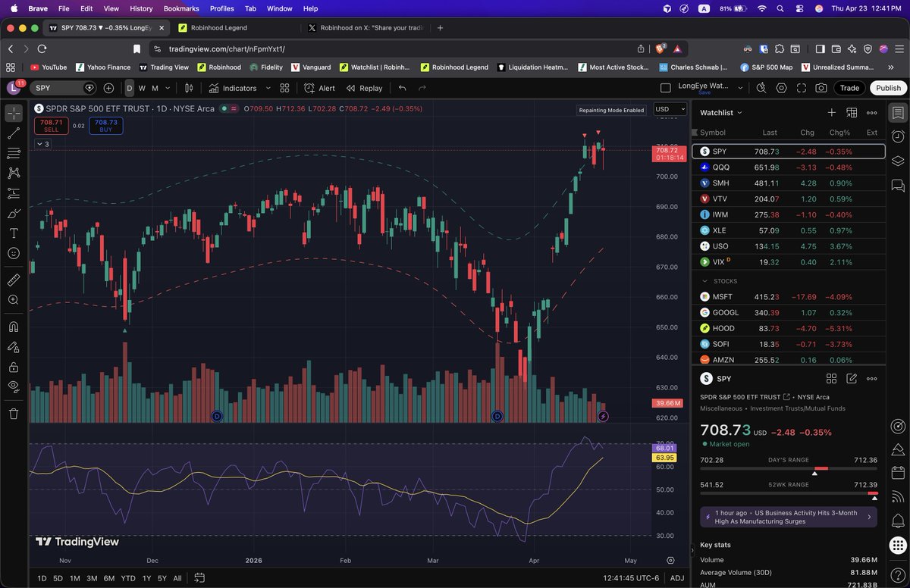Open the Yahoo Finance bookmark
The width and height of the screenshot is (910, 588).
tap(102, 67)
